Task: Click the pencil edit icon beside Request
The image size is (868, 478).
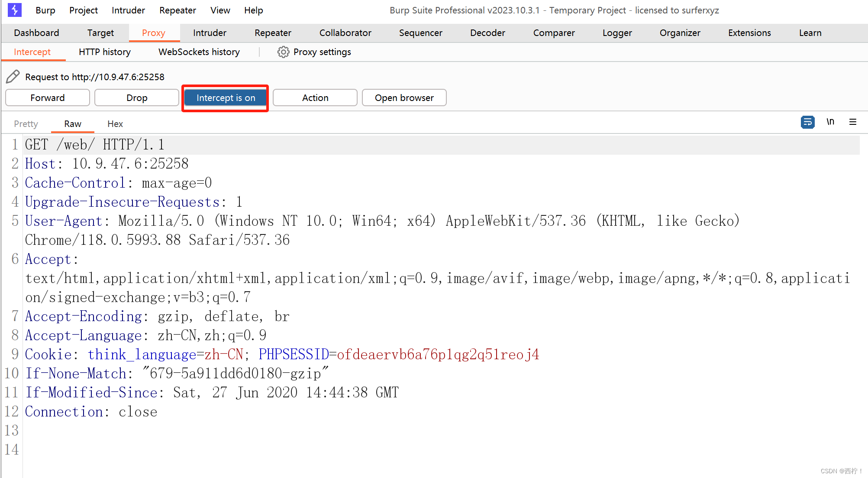Action: click(13, 77)
